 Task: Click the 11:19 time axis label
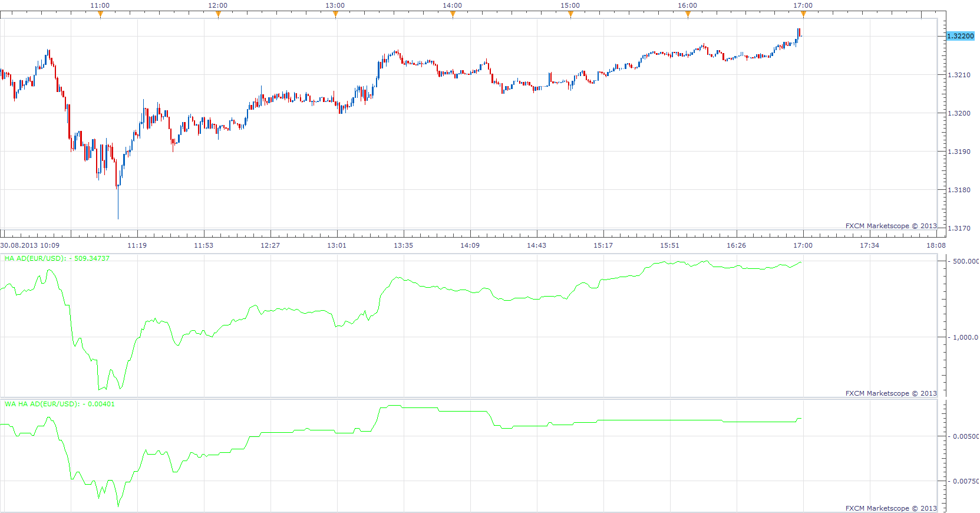137,245
